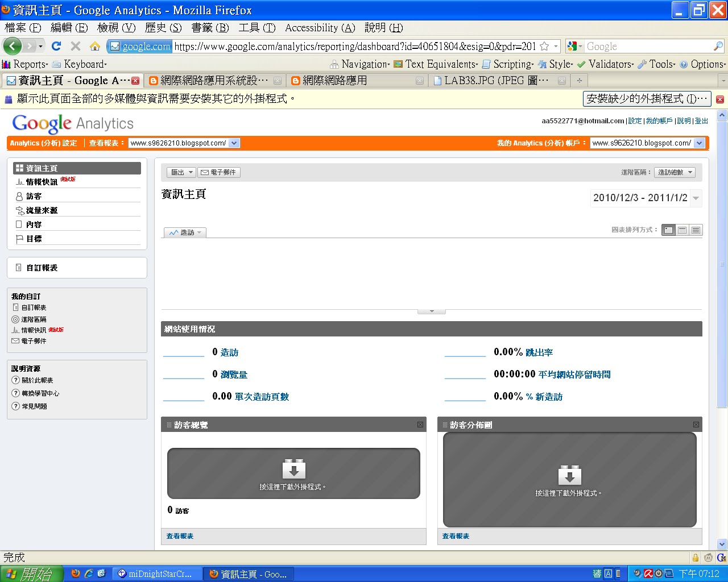Image resolution: width=728 pixels, height=582 pixels.
Task: Select the second chart layout icon
Action: click(x=682, y=230)
